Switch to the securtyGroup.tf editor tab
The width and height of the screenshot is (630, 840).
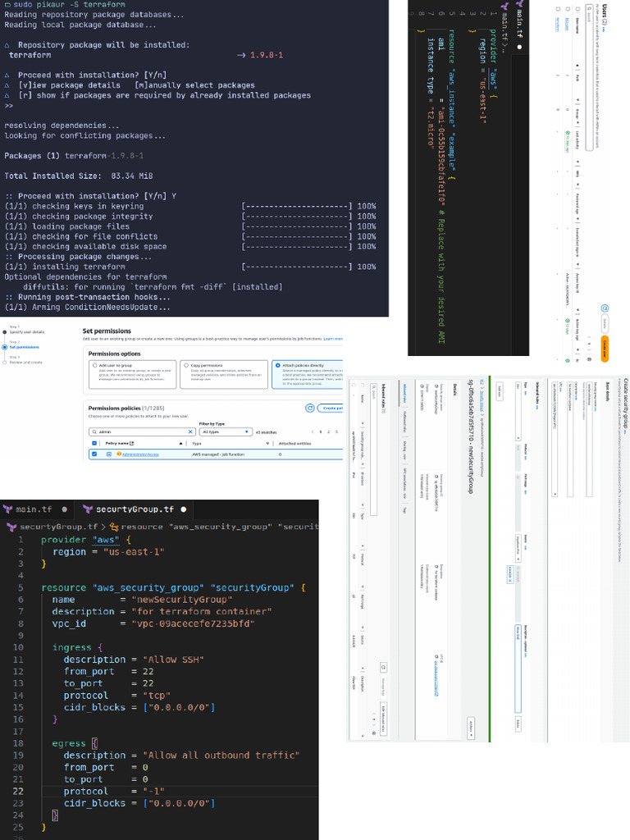135,509
